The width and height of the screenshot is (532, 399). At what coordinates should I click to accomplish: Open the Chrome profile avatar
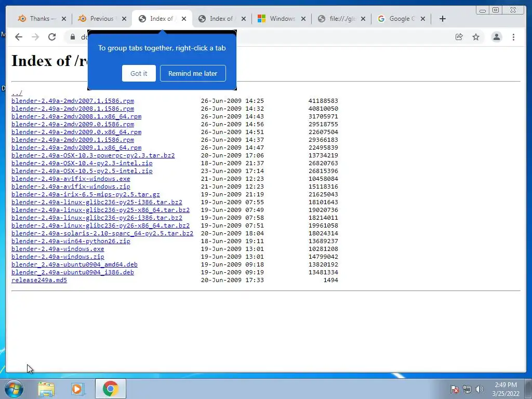(497, 37)
